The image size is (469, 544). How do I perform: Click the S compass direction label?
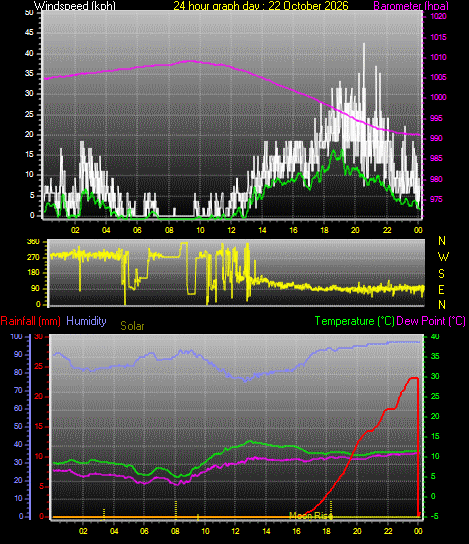click(441, 274)
